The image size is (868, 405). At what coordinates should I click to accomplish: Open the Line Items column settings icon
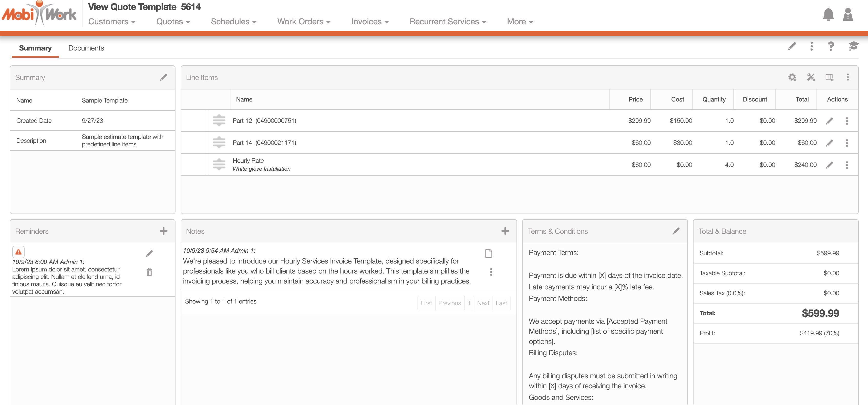829,77
